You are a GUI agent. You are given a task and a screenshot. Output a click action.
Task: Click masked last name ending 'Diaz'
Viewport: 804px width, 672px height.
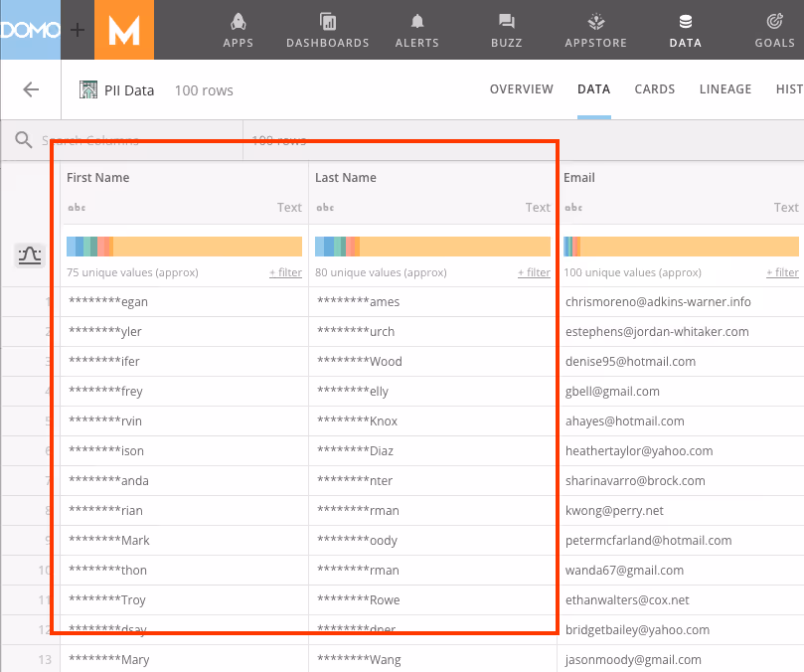tap(356, 451)
